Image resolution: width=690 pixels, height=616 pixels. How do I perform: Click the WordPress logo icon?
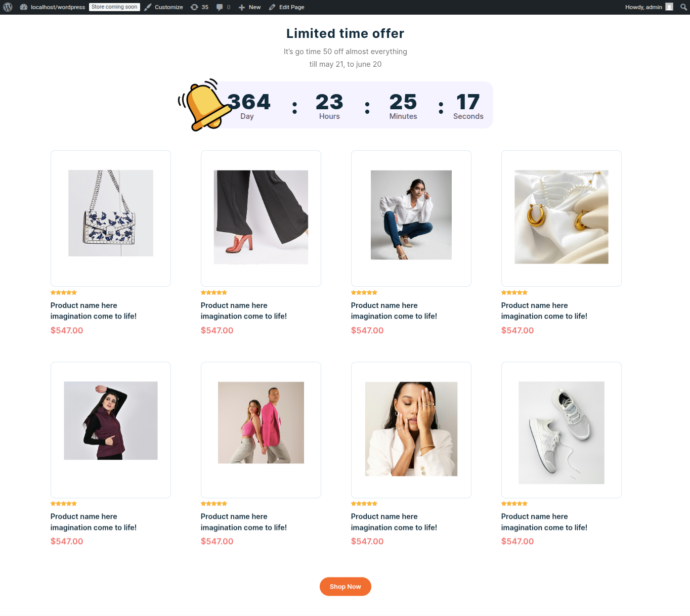point(8,7)
